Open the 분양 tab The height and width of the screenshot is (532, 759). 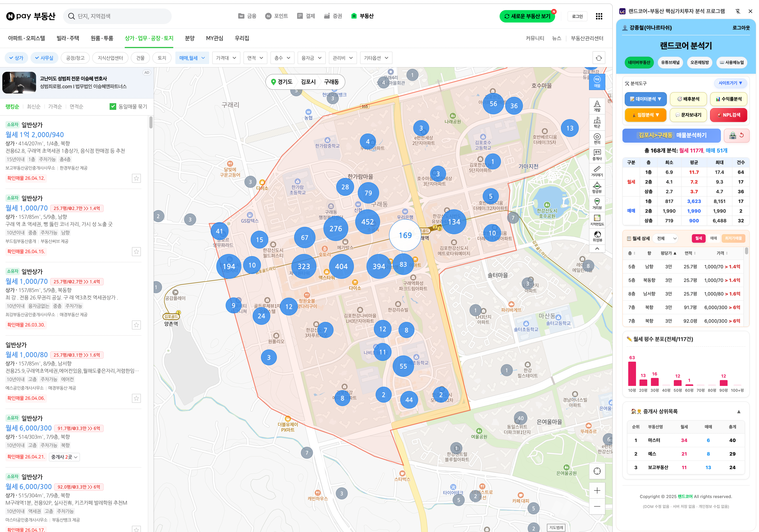tap(189, 38)
